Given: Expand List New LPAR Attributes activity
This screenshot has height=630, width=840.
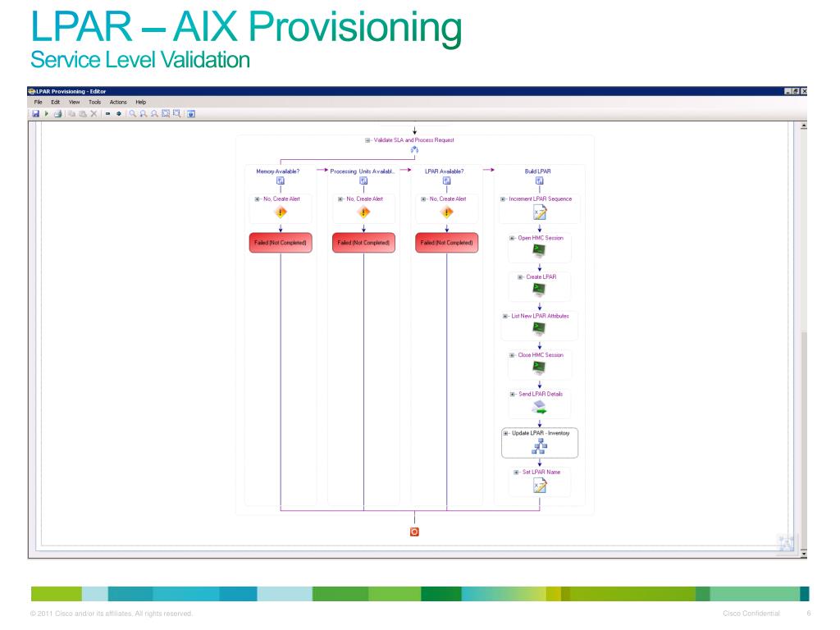Looking at the screenshot, I should 505,317.
